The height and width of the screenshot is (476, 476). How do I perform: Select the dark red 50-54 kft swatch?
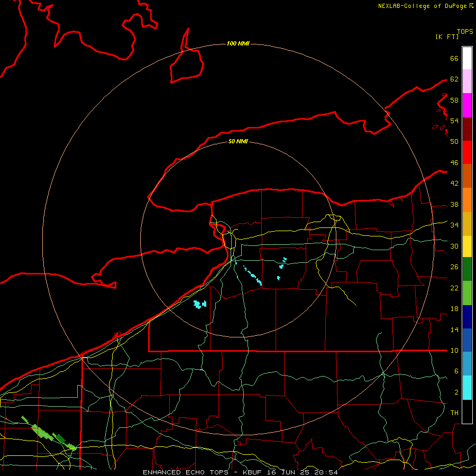[x=467, y=129]
